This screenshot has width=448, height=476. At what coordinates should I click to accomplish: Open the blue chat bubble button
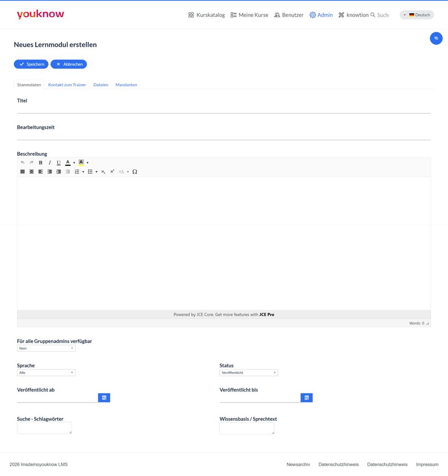pyautogui.click(x=436, y=38)
